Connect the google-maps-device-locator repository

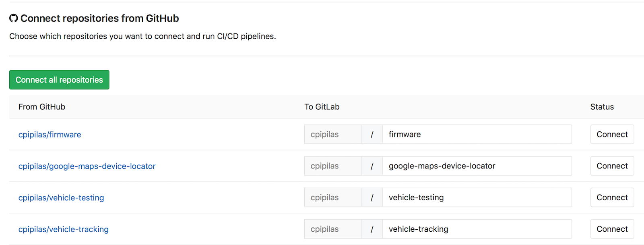point(612,166)
